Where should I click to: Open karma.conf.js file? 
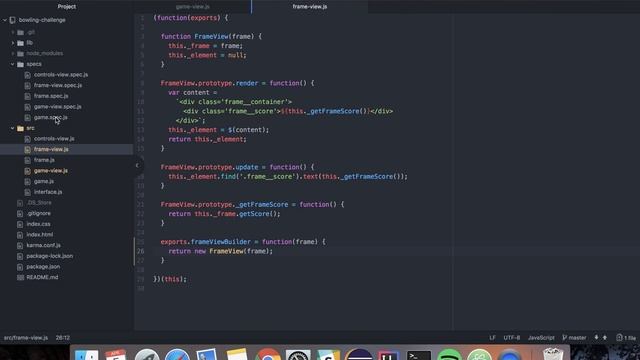point(43,245)
